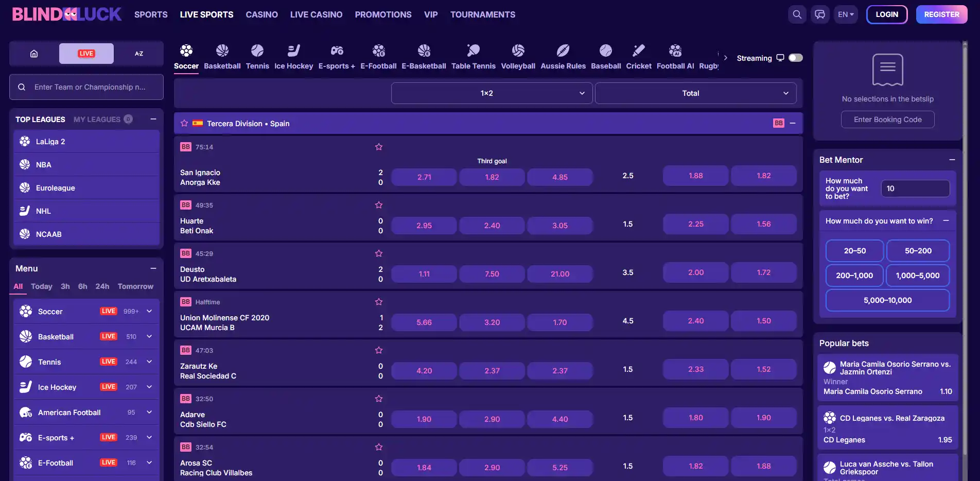Favorite the Deusto vs UD Aretxabaleta match
980x481 pixels.
point(379,253)
